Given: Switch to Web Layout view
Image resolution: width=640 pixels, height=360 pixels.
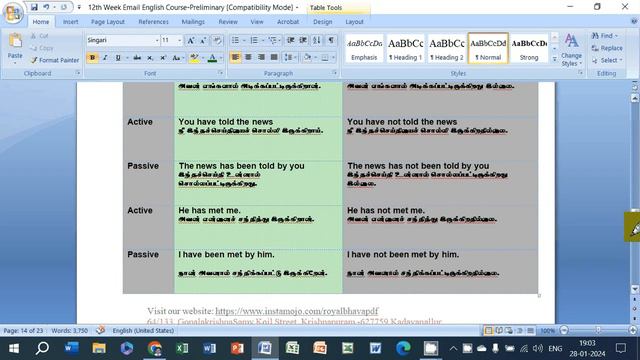Looking at the screenshot, I should pos(509,331).
